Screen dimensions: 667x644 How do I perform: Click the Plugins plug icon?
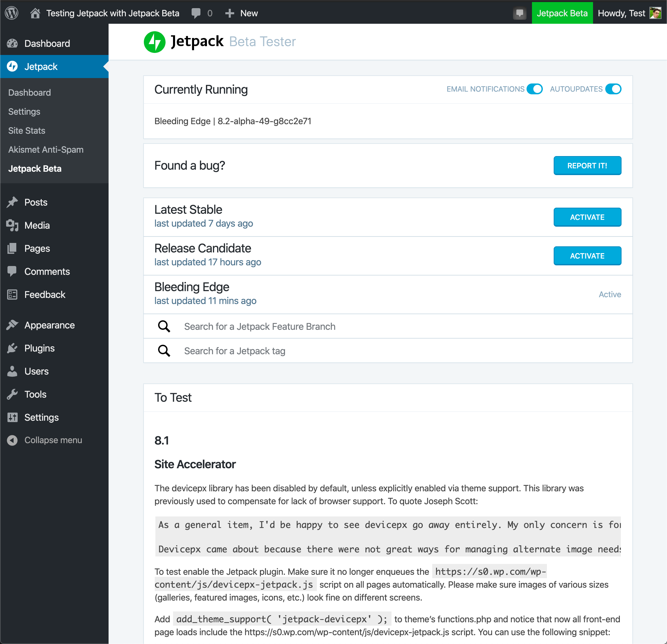click(x=12, y=348)
